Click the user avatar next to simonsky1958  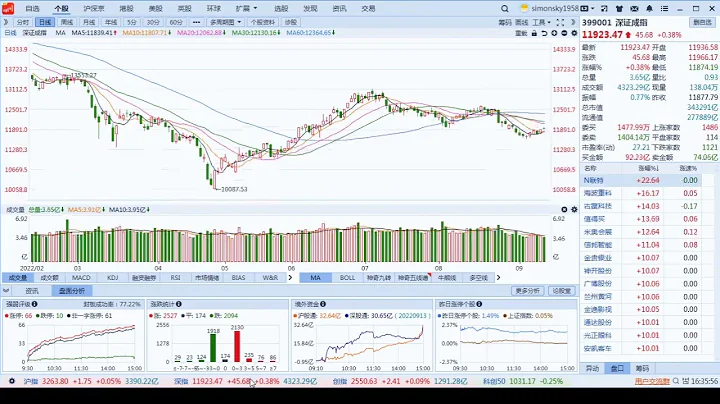click(524, 8)
